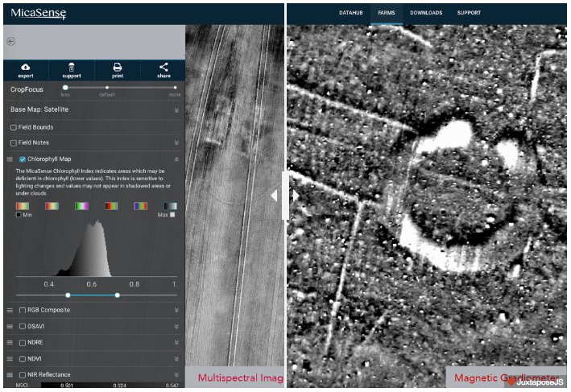Click the left arrow on juxtapose divider
Screen dimensions: 571x392
point(274,196)
